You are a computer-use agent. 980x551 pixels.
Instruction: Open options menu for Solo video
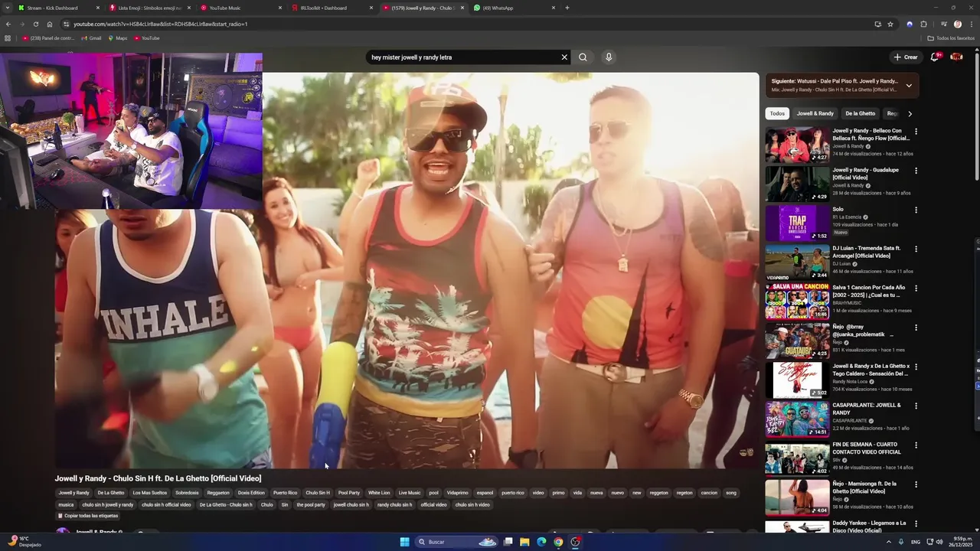tap(916, 210)
